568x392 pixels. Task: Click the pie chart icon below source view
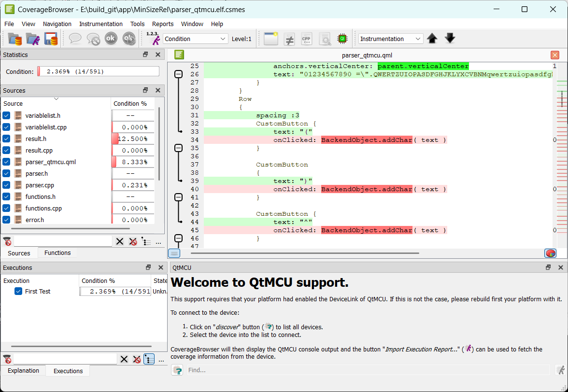point(550,253)
